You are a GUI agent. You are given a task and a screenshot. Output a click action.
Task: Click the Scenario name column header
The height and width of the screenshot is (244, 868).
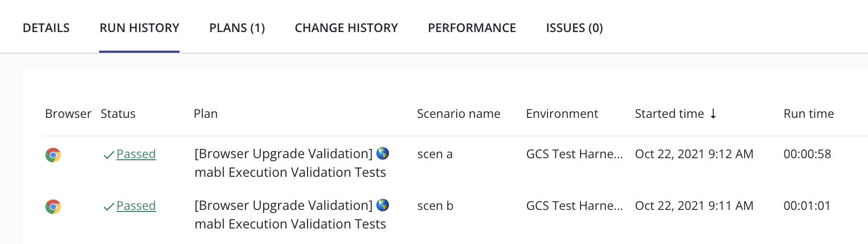[459, 114]
